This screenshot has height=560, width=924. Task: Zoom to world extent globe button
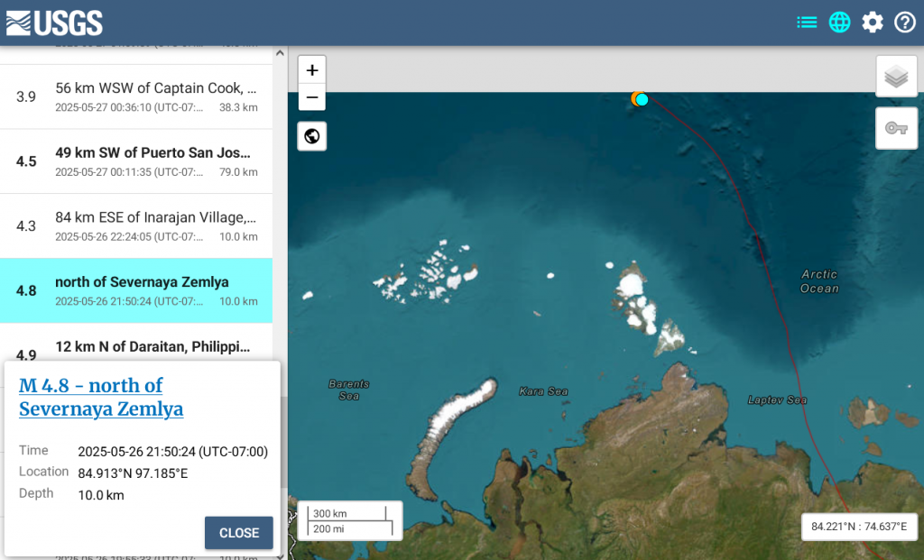(311, 136)
